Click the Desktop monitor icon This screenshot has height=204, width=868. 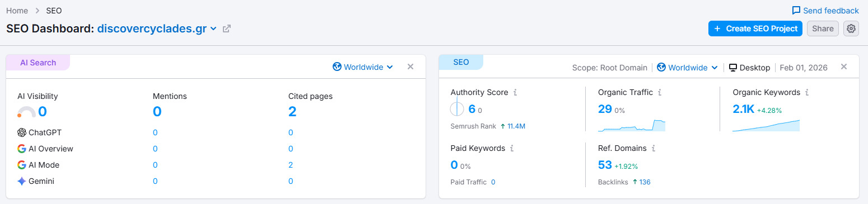point(732,68)
